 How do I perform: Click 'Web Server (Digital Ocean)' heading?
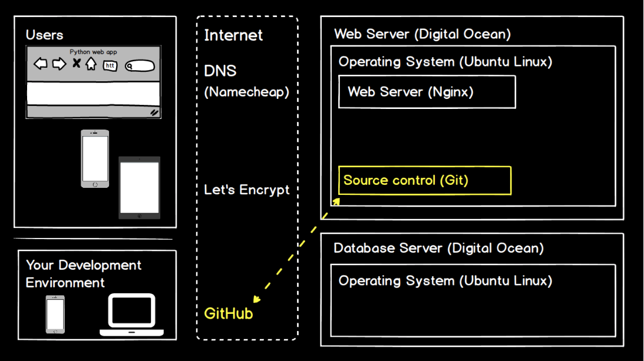tap(422, 34)
